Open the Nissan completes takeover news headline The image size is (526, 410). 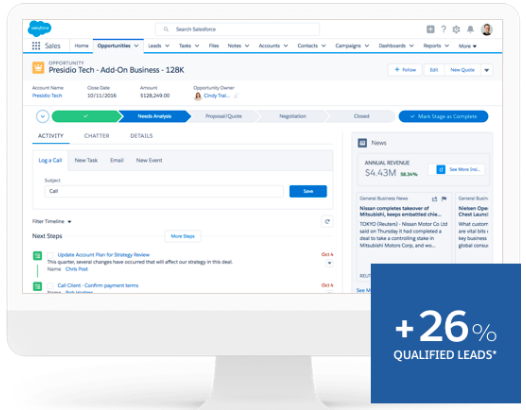tap(401, 211)
